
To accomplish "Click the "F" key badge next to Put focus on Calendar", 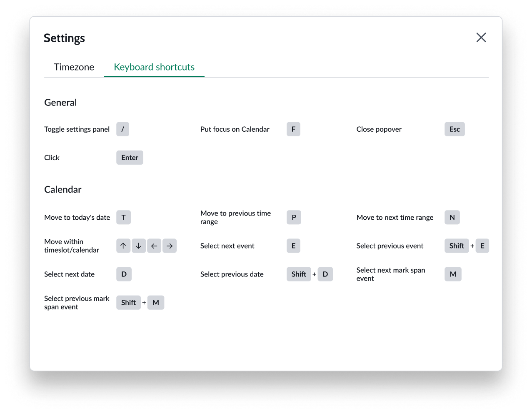I will point(293,129).
